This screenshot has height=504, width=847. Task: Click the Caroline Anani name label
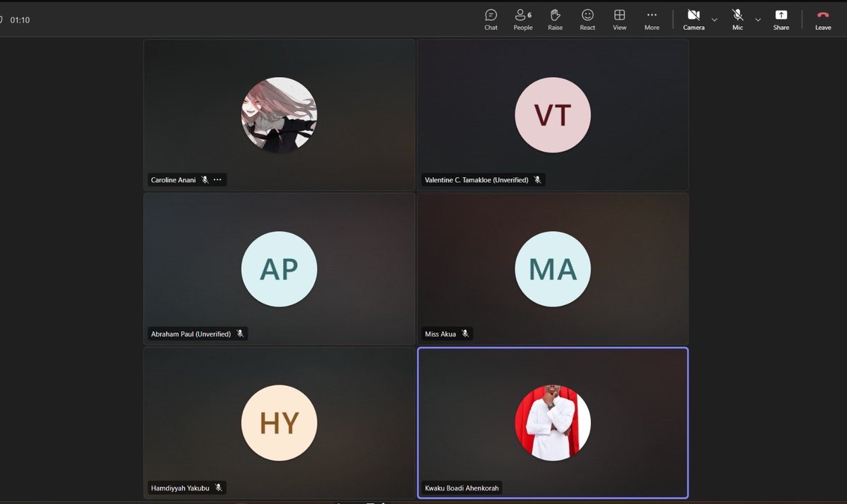(x=173, y=180)
